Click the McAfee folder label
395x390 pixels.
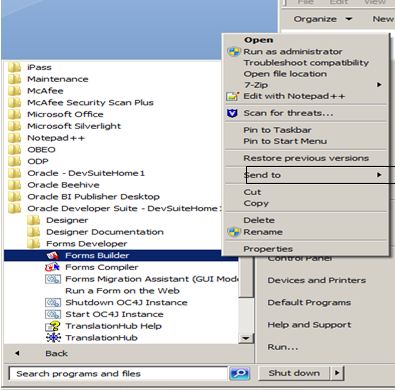point(45,91)
